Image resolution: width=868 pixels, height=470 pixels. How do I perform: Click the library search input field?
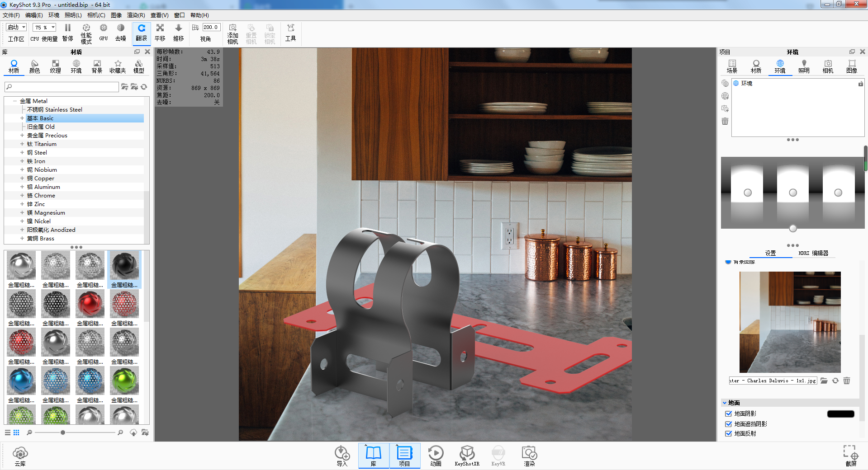point(62,87)
